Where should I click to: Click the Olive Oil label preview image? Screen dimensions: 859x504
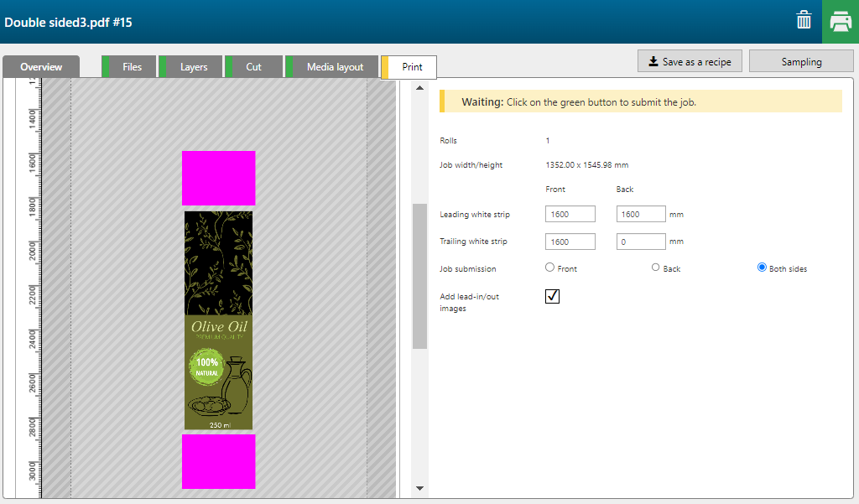click(x=218, y=320)
